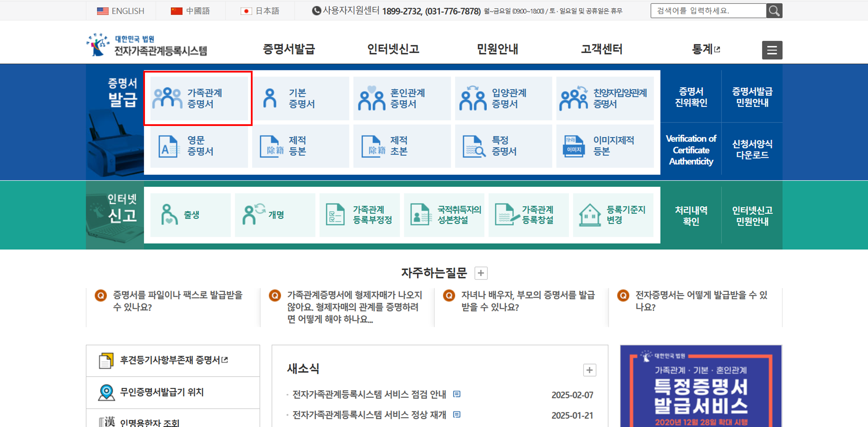Open the hamburger navigation menu
The image size is (868, 427).
(772, 50)
